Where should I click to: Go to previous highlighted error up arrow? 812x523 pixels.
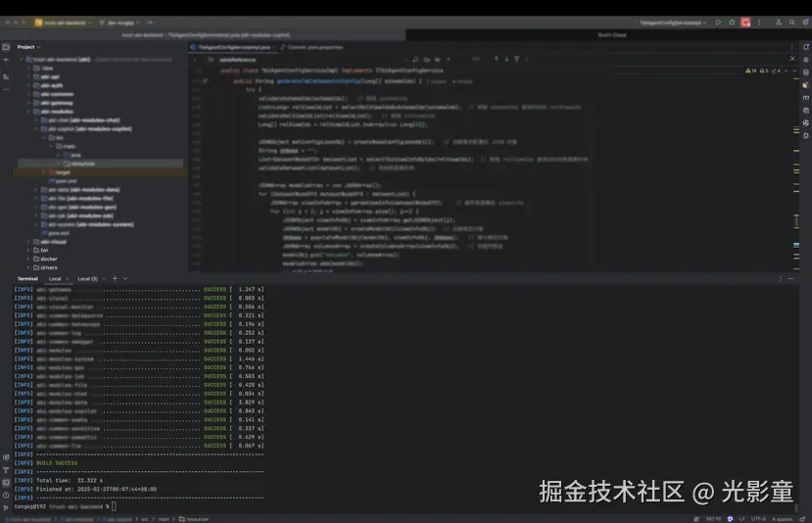787,71
